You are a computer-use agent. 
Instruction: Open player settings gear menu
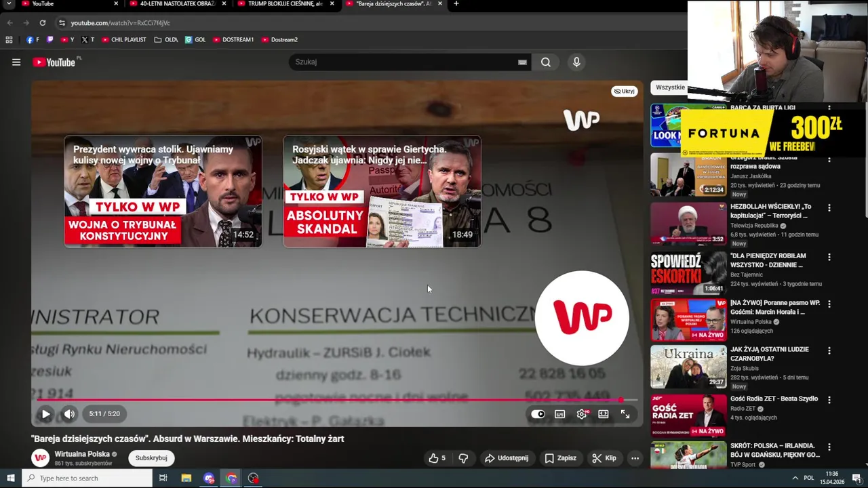pyautogui.click(x=582, y=414)
